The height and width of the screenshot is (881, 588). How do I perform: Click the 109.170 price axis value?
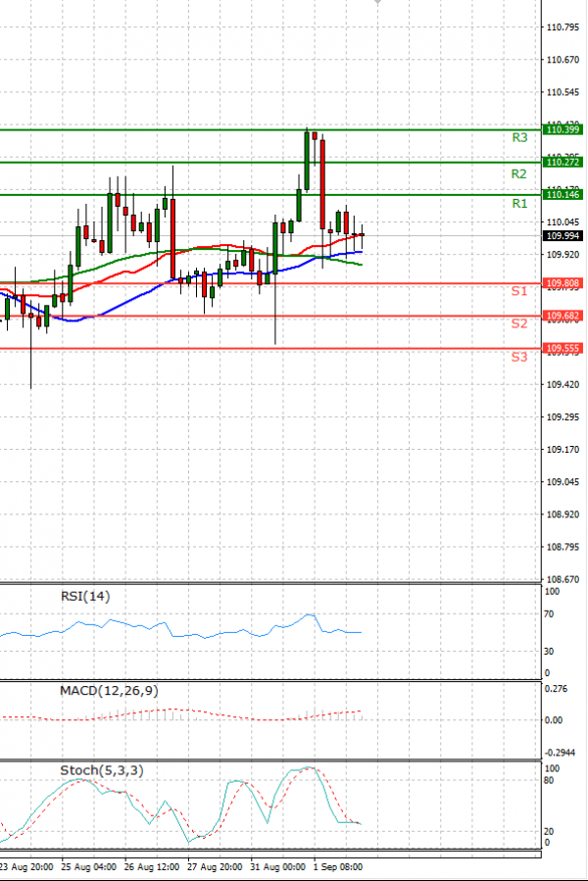(x=563, y=450)
